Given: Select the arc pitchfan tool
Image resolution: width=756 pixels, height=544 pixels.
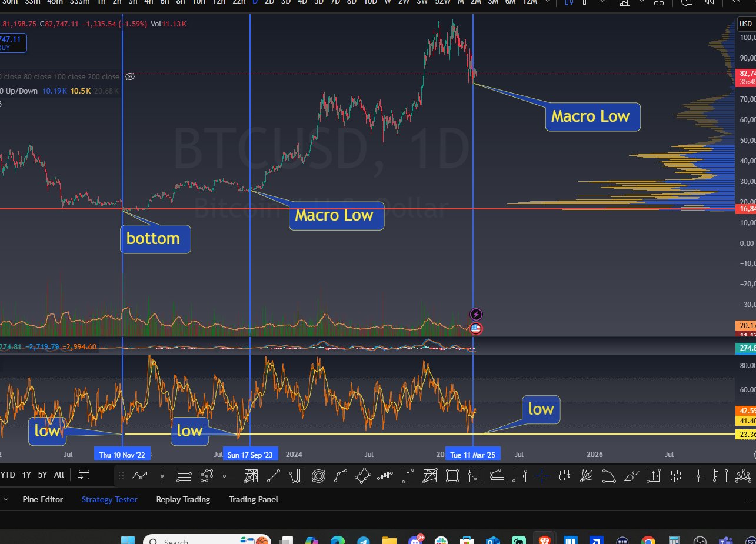Looking at the screenshot, I should pos(609,476).
